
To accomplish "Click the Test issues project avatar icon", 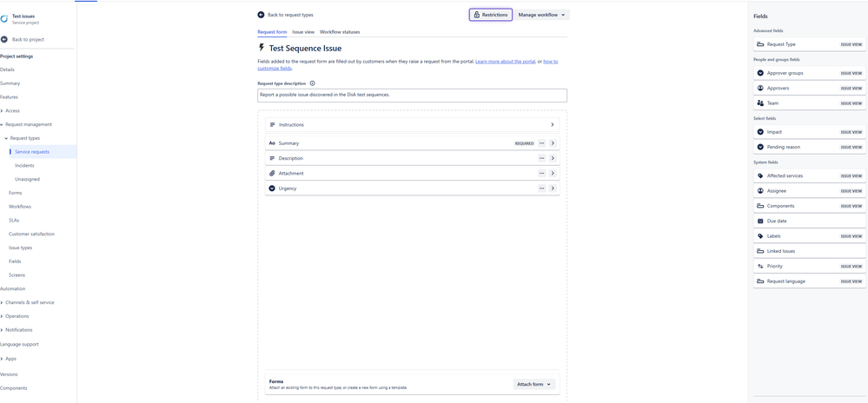I will [4, 19].
